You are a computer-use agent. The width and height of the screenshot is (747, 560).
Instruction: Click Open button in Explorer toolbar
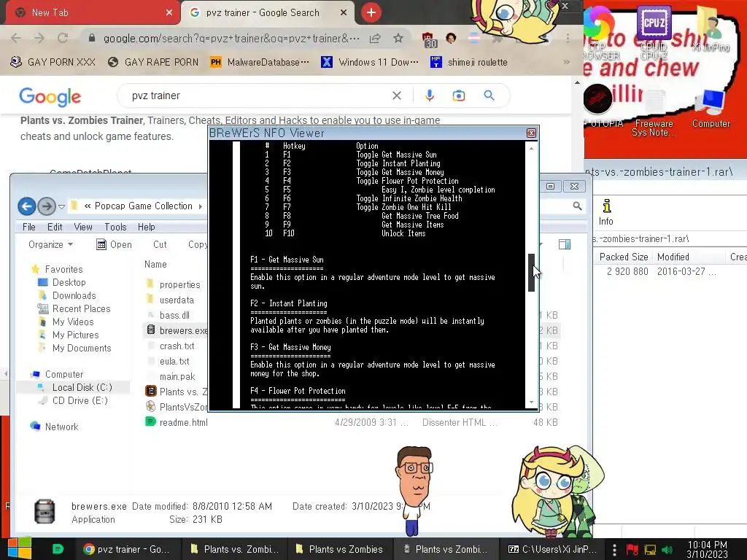[114, 244]
